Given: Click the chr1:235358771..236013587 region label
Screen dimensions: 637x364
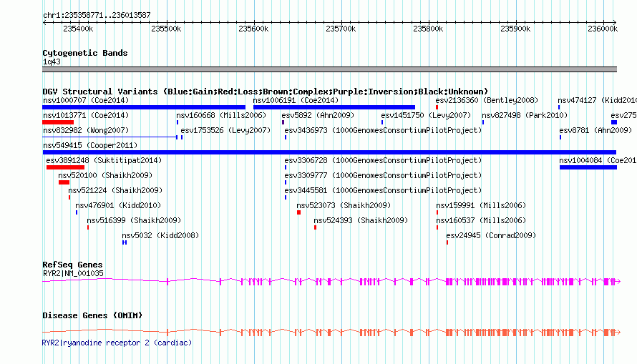Looking at the screenshot, I should tap(97, 15).
